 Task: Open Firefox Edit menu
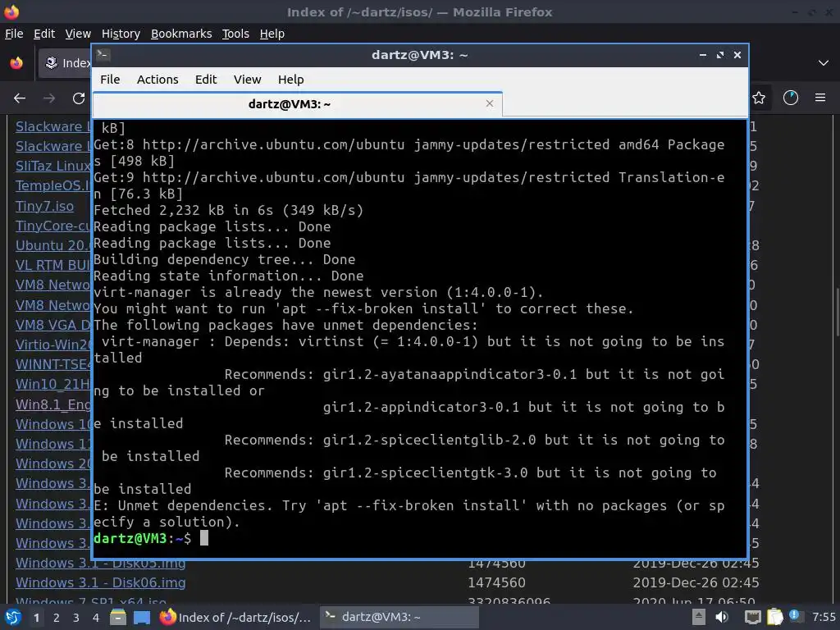pos(44,34)
